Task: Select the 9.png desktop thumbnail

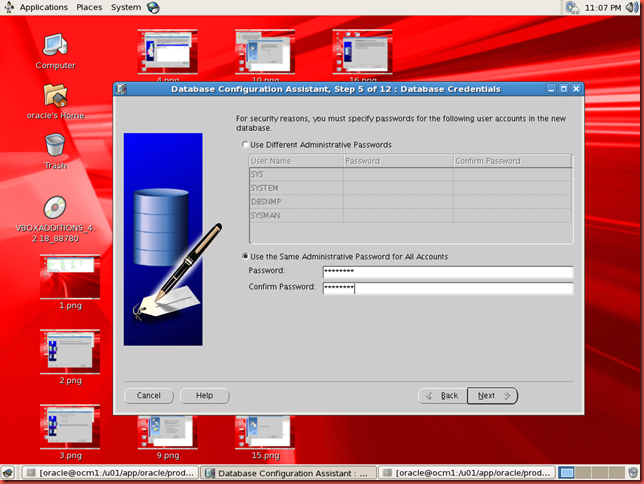Action: click(x=168, y=431)
